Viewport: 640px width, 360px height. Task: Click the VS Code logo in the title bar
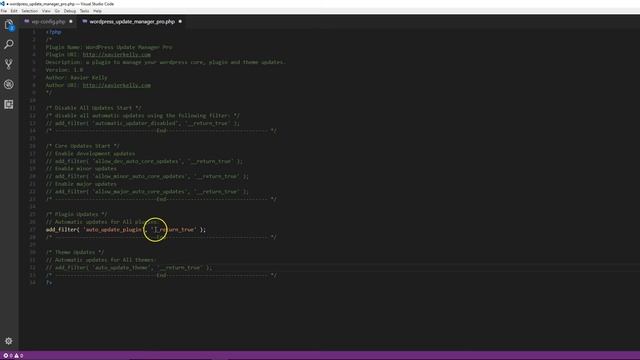coord(2,4)
